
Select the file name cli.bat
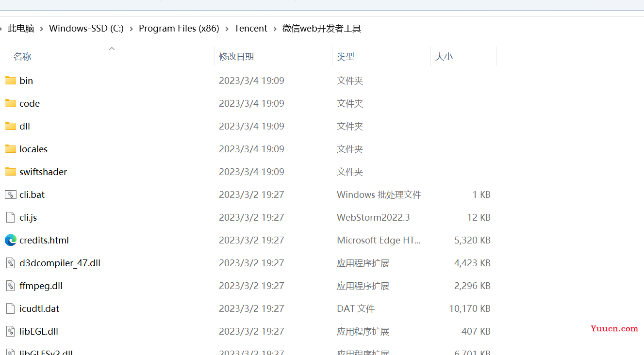[x=32, y=194]
